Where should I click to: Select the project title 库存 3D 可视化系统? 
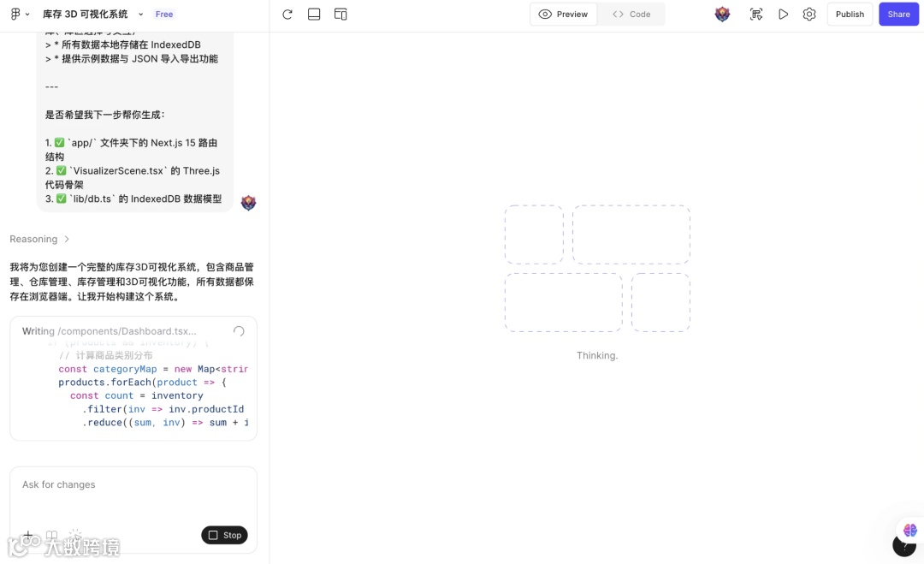86,15
